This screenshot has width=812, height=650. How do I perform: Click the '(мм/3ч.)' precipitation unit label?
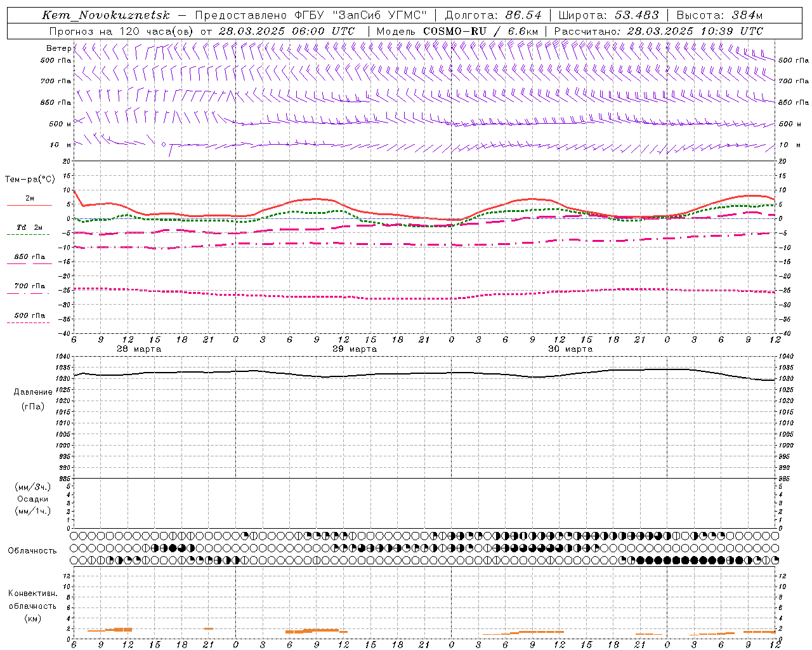tap(33, 487)
